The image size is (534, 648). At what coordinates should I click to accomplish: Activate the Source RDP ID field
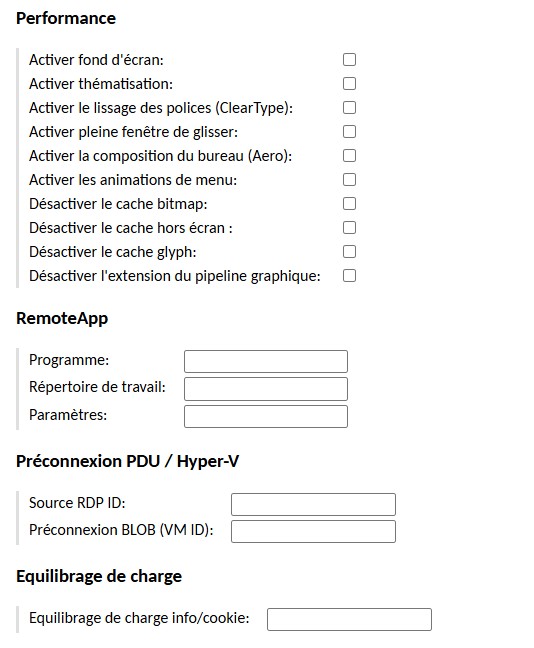point(313,504)
